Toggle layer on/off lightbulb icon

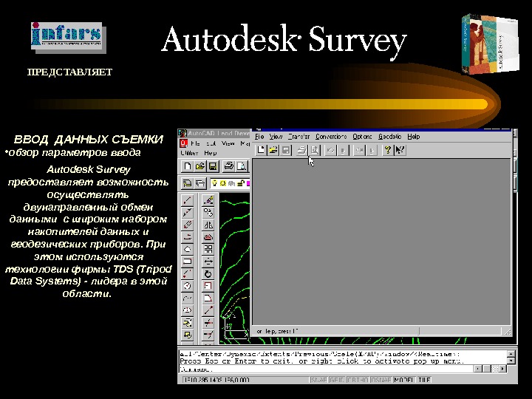[214, 183]
